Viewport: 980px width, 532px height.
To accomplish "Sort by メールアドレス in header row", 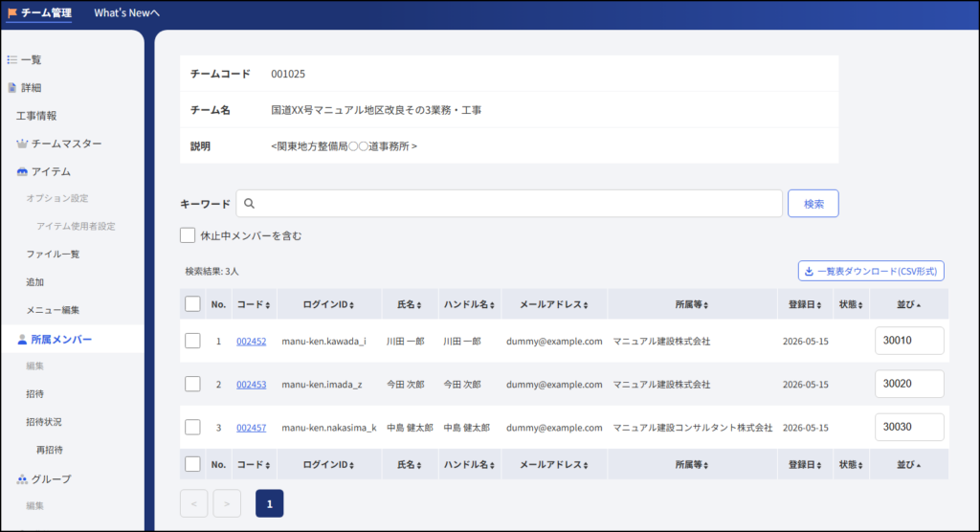I will click(554, 304).
